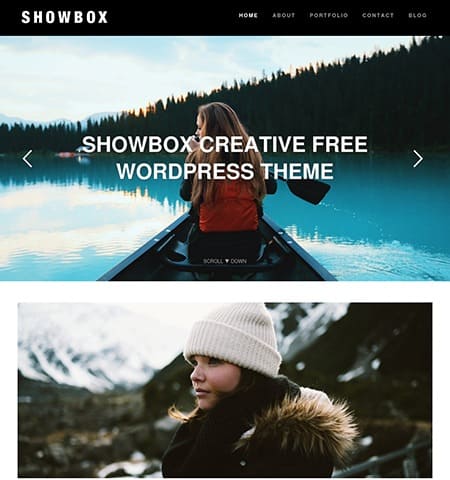The width and height of the screenshot is (450, 480).
Task: Click the small down-arrow beside Scroll Down
Action: (x=227, y=261)
